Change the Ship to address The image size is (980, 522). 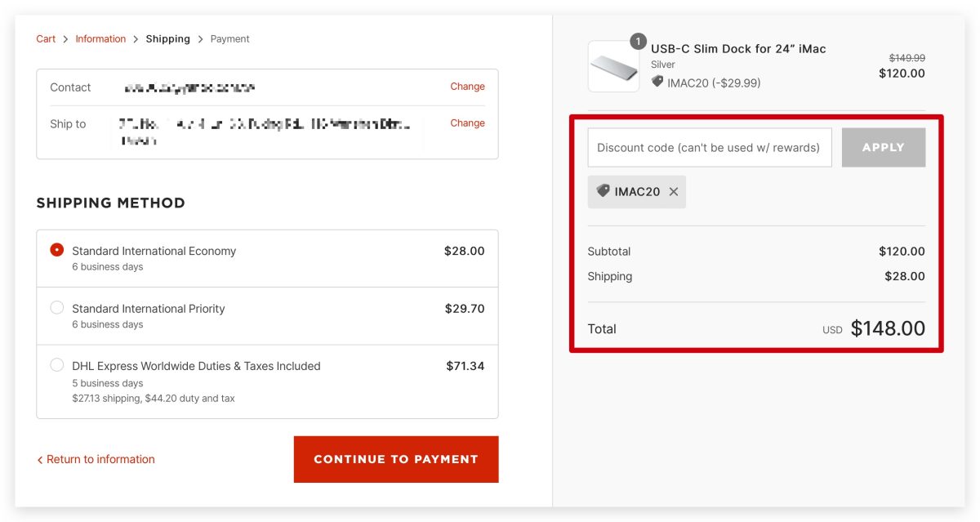coord(467,123)
